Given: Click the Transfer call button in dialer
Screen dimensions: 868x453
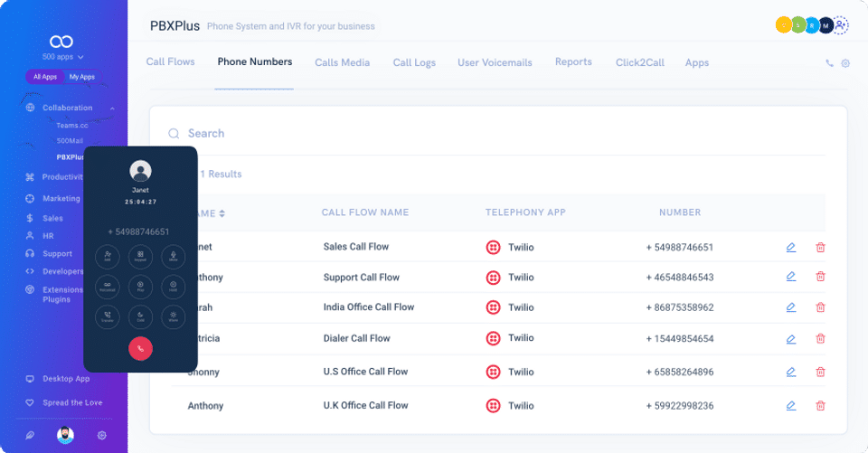Looking at the screenshot, I should pos(108,317).
